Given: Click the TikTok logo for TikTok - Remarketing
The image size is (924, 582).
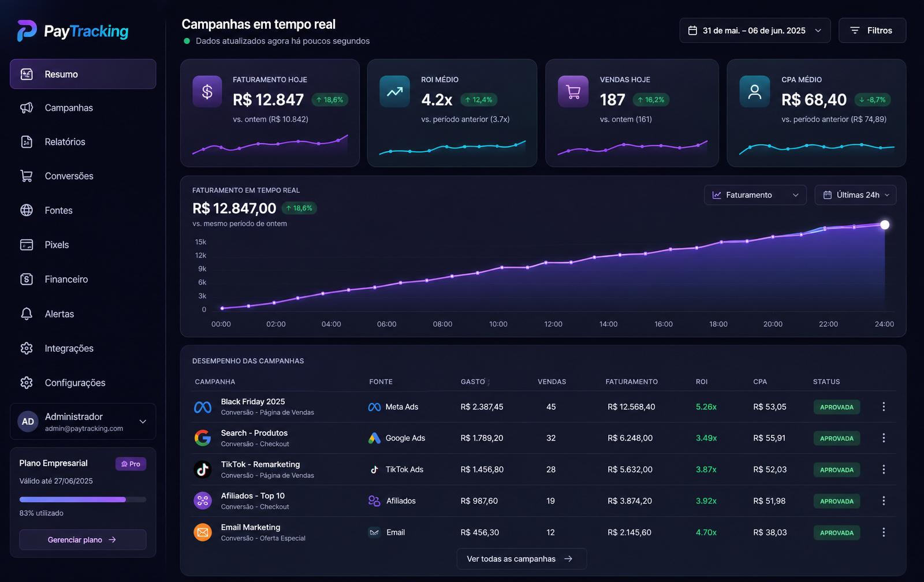Looking at the screenshot, I should tap(203, 469).
